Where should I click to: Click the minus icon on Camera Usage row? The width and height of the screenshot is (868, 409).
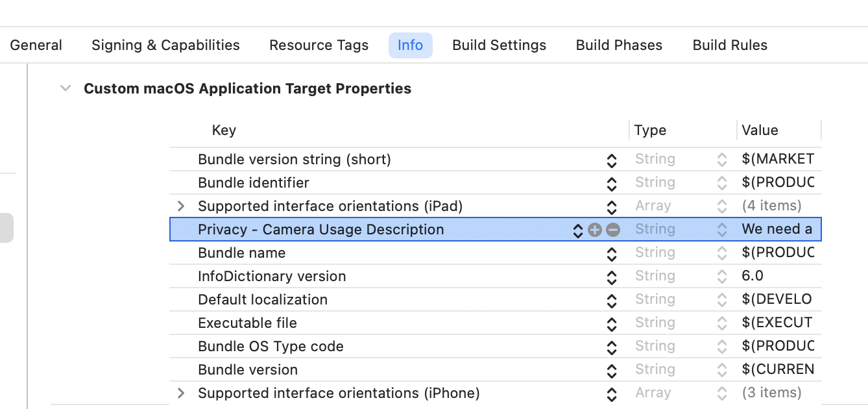(x=613, y=230)
